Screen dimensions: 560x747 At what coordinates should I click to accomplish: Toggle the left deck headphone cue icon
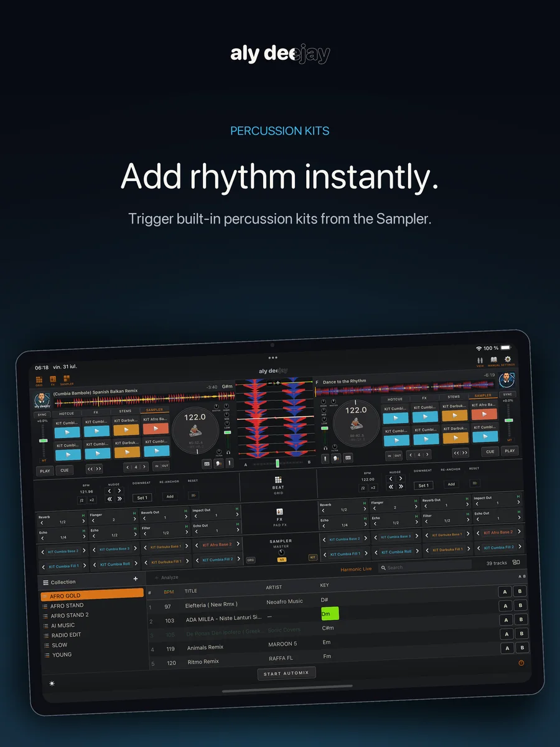tap(230, 453)
